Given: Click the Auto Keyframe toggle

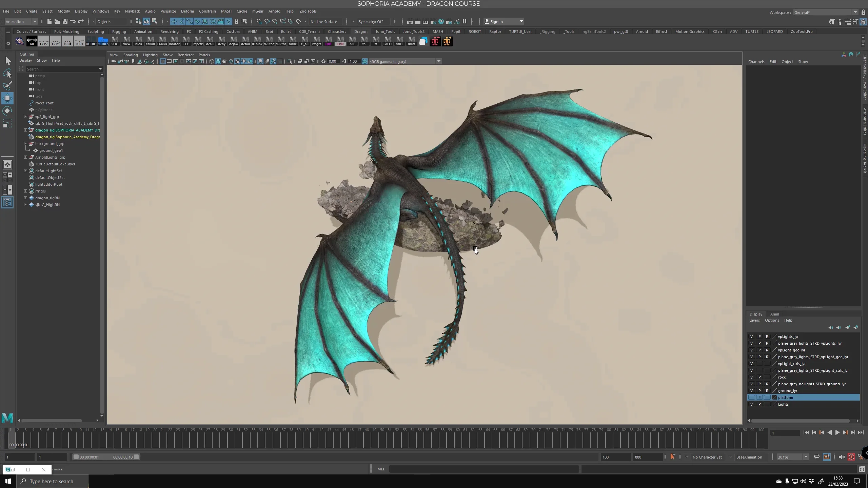Looking at the screenshot, I should tap(851, 457).
